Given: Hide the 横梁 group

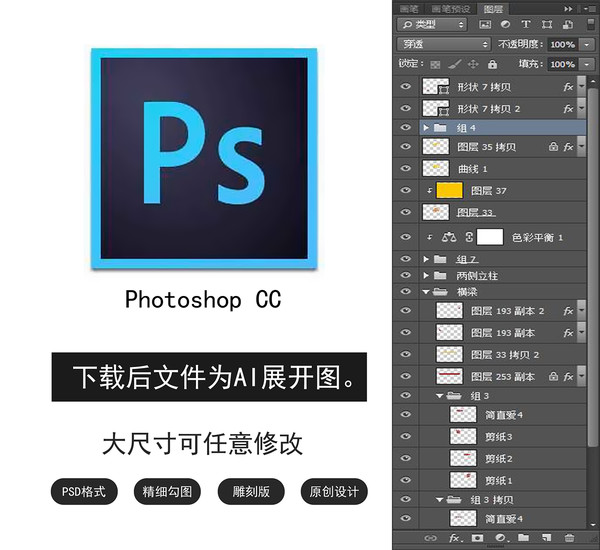Looking at the screenshot, I should pyautogui.click(x=406, y=291).
